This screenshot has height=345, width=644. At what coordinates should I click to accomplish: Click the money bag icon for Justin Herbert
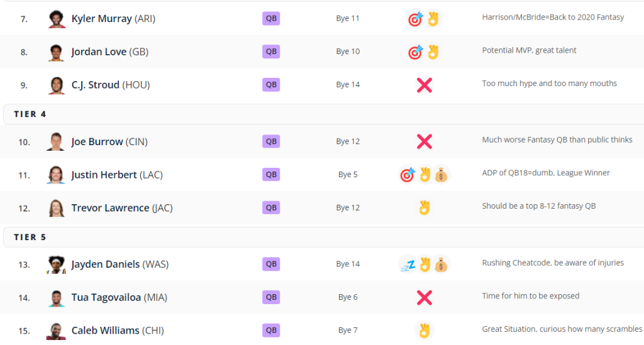click(441, 175)
